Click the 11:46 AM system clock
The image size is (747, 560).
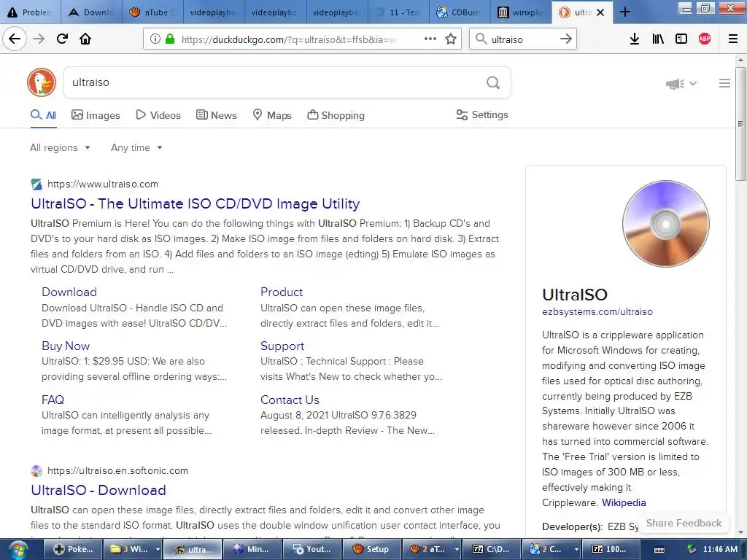coord(720,549)
